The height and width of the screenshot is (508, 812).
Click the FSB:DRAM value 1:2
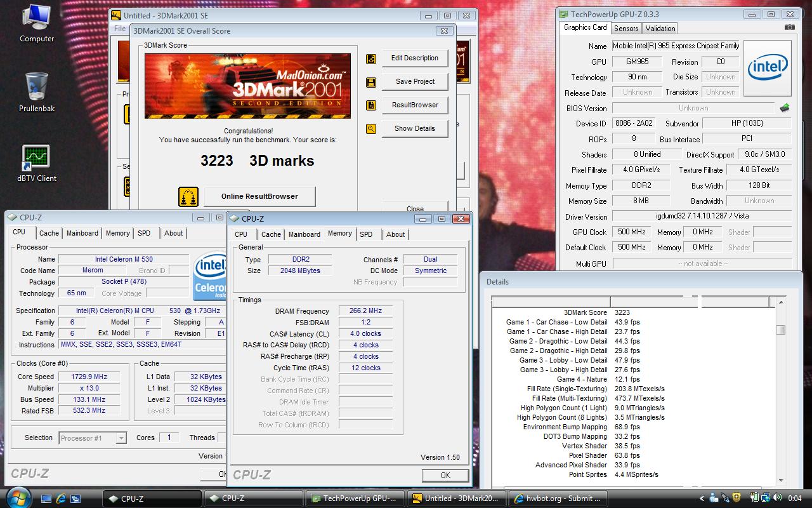click(x=365, y=323)
